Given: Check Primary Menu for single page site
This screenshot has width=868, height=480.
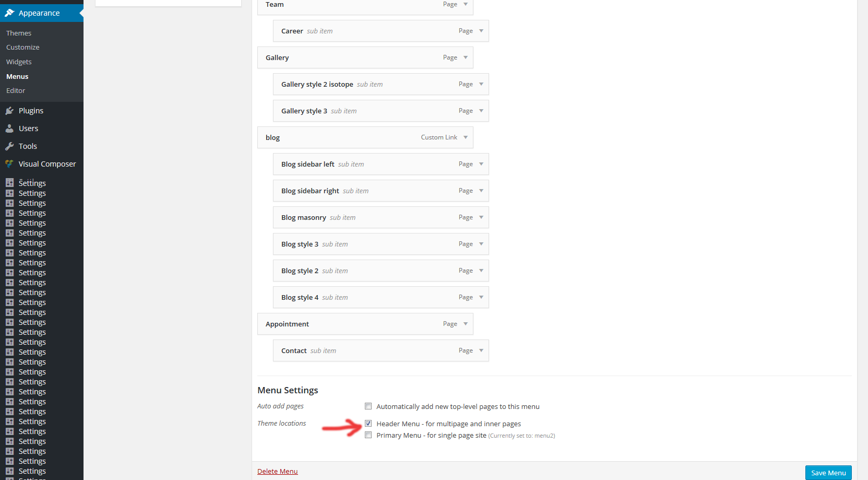Looking at the screenshot, I should [368, 435].
